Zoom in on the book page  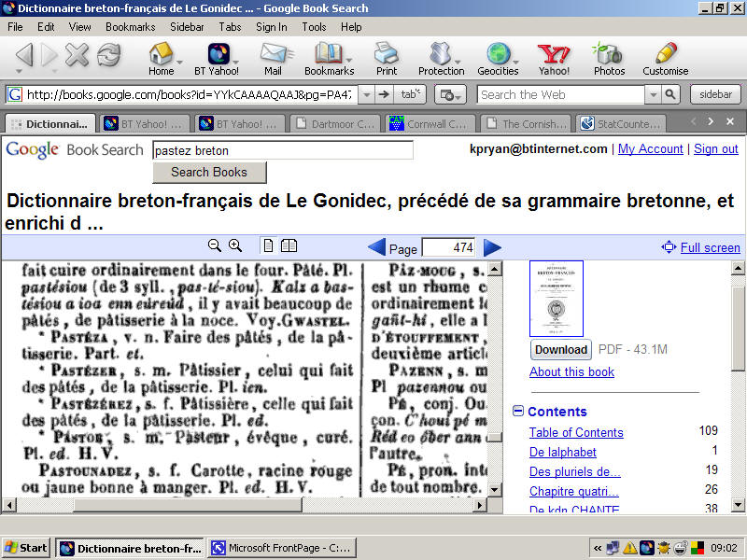click(235, 245)
